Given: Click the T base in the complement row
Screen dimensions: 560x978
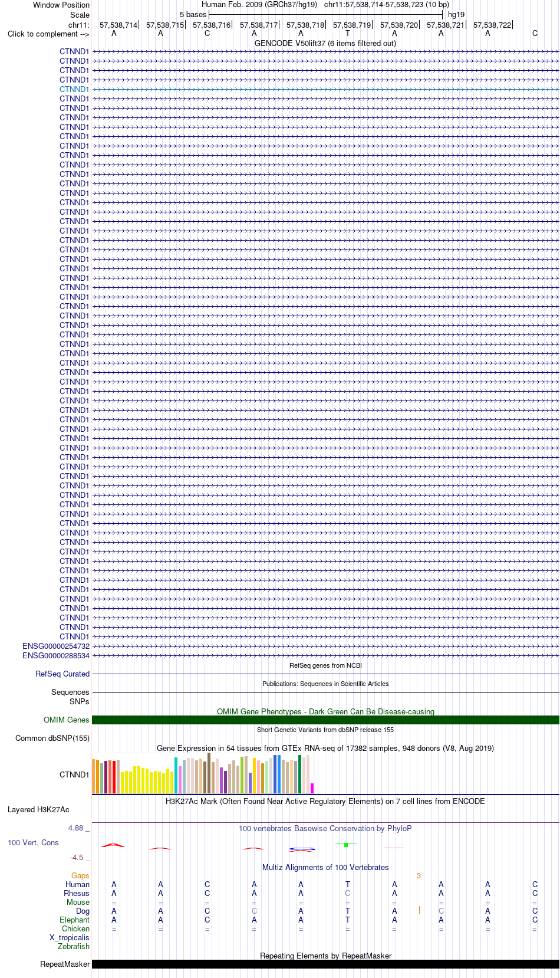Looking at the screenshot, I should (x=348, y=33).
